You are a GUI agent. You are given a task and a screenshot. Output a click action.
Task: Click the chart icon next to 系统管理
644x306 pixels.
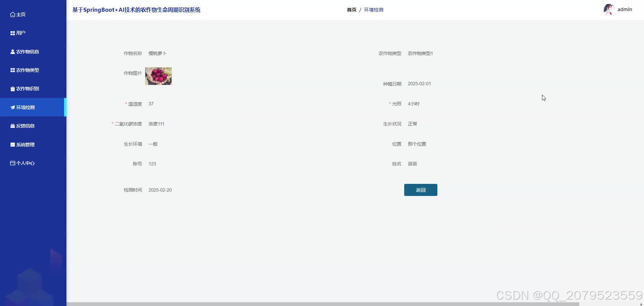point(12,144)
